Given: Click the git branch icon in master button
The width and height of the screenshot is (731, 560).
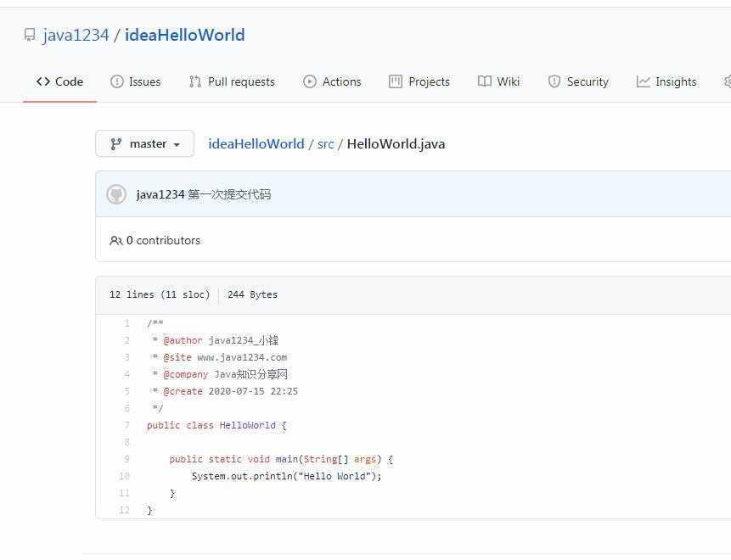Looking at the screenshot, I should point(116,144).
